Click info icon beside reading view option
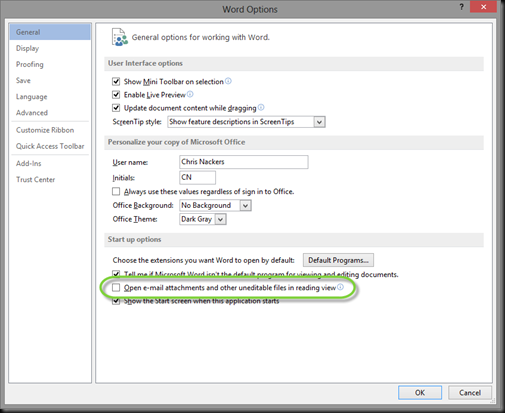The image size is (505, 413). tap(340, 287)
